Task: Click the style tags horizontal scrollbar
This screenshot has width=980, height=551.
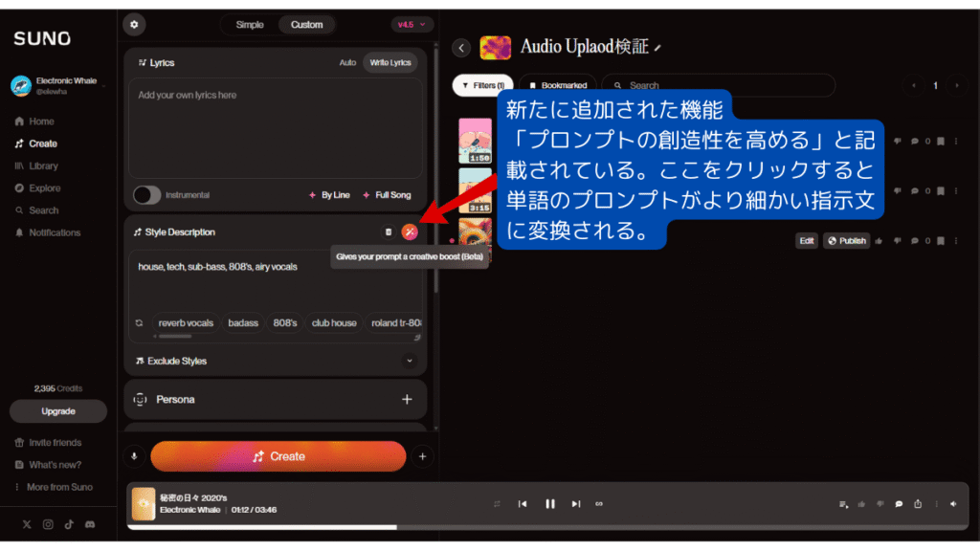Action: (x=175, y=336)
